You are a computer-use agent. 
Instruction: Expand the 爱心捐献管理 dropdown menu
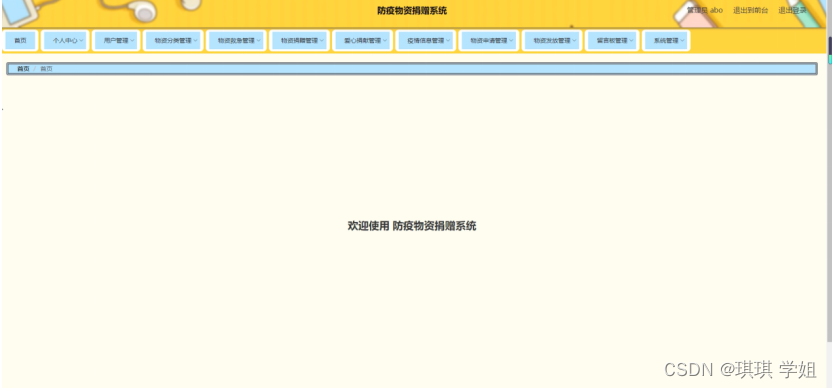[362, 40]
